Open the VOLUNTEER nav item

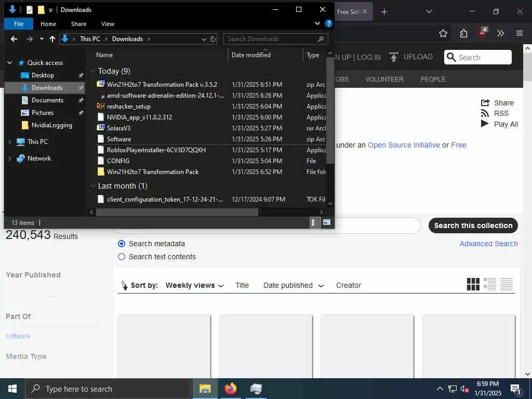[384, 79]
